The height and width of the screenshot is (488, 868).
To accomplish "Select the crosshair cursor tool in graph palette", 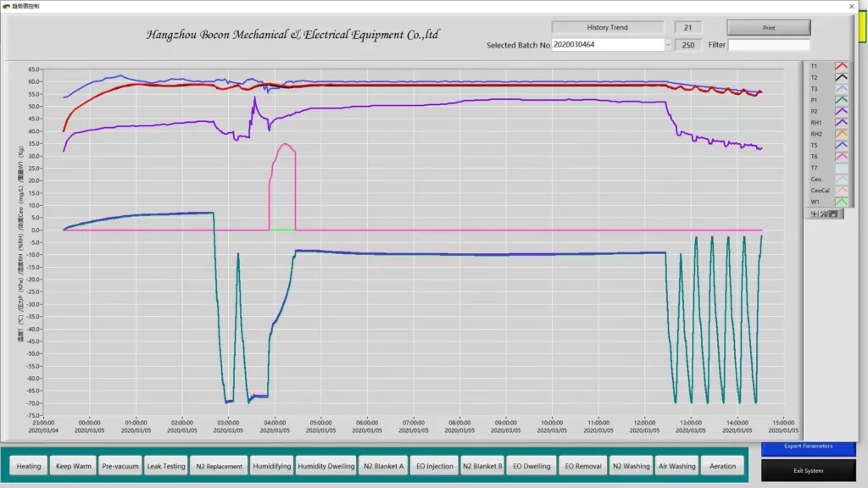I will coord(815,214).
